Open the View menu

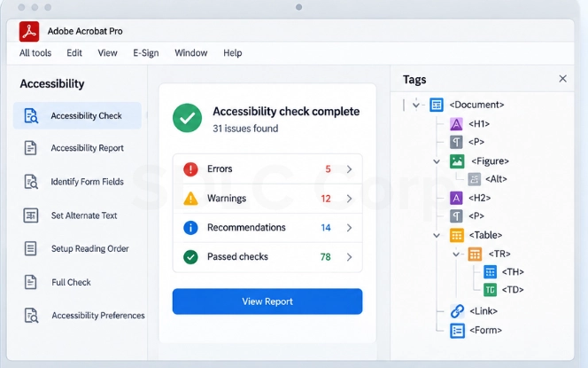108,53
